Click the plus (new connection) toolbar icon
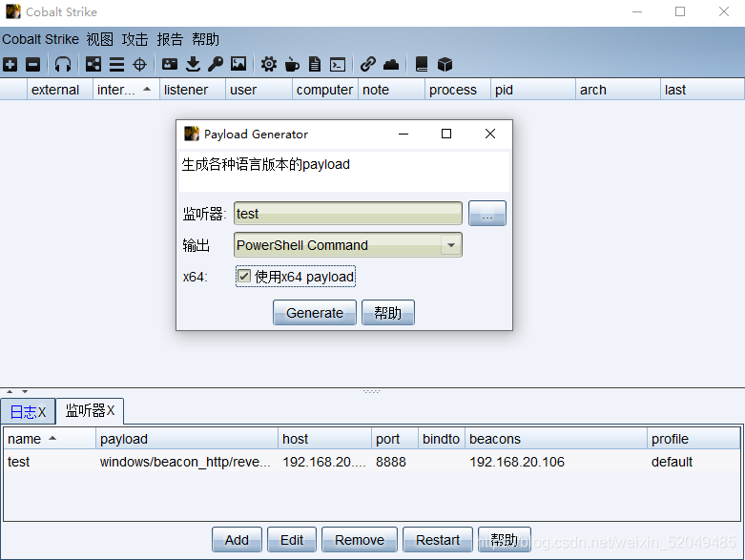745x560 pixels. (x=10, y=64)
